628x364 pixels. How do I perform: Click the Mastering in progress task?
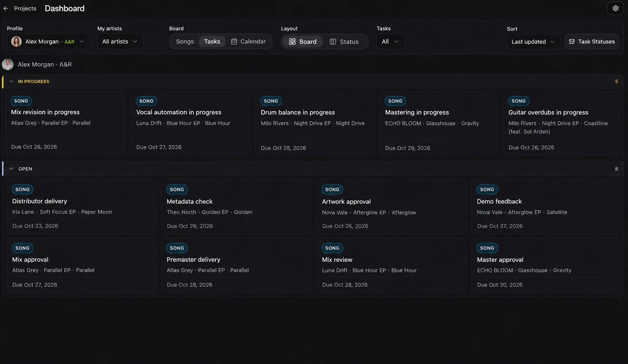click(x=438, y=123)
